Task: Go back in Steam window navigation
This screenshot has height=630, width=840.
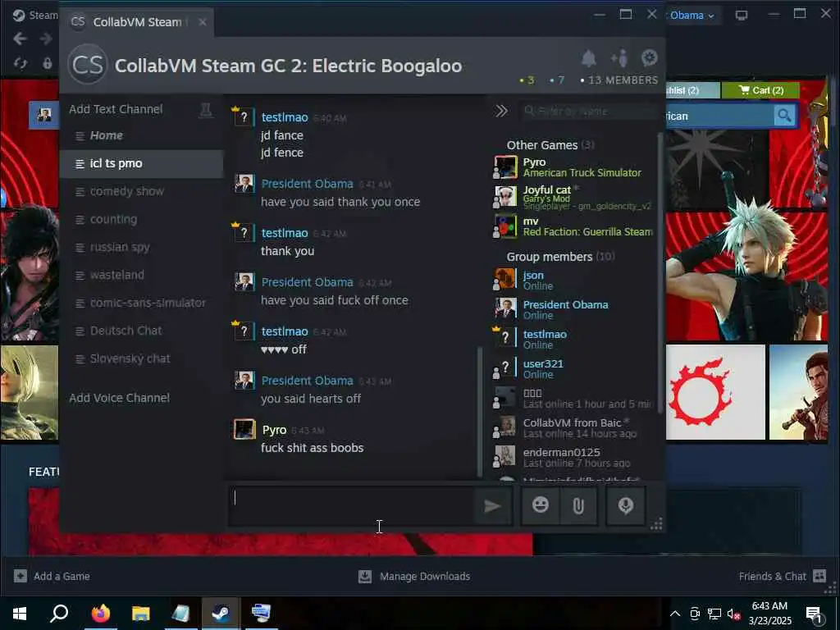Action: pos(20,39)
